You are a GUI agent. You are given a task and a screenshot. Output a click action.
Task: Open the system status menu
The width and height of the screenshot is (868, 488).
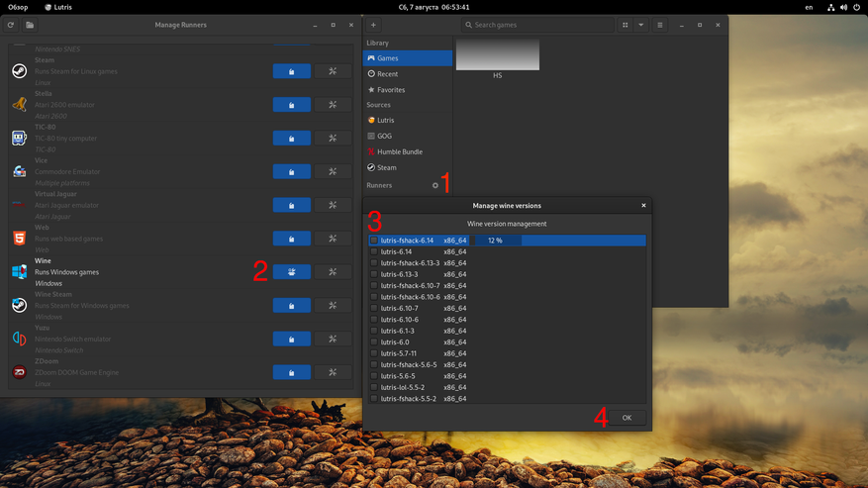click(x=843, y=7)
